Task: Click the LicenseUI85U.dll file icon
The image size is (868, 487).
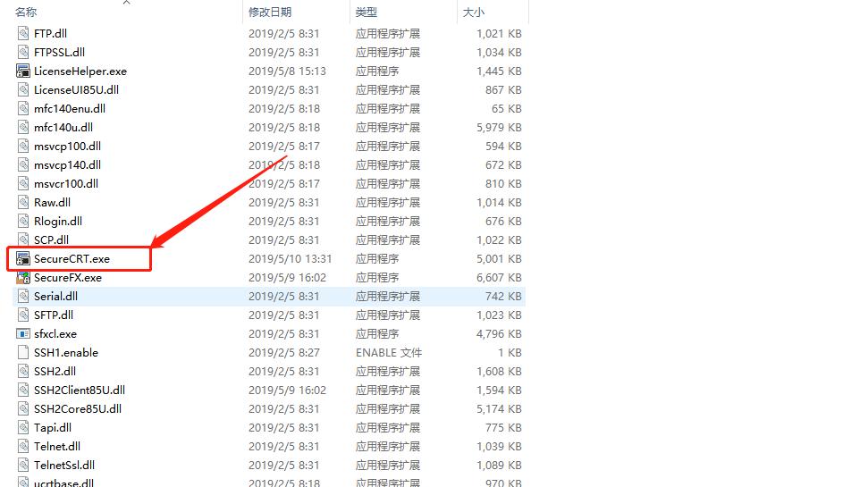Action: pyautogui.click(x=22, y=89)
